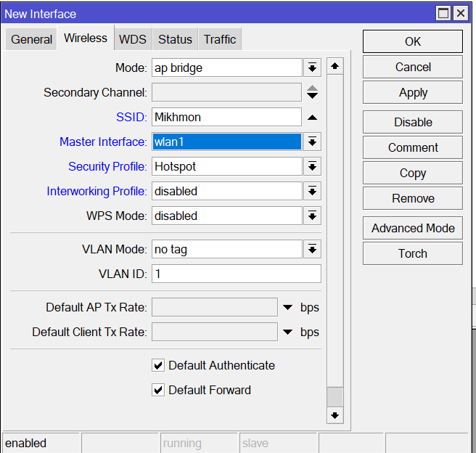Viewport: 476px width, 453px height.
Task: Click the Interworking Profile disabled field
Action: pos(227,191)
